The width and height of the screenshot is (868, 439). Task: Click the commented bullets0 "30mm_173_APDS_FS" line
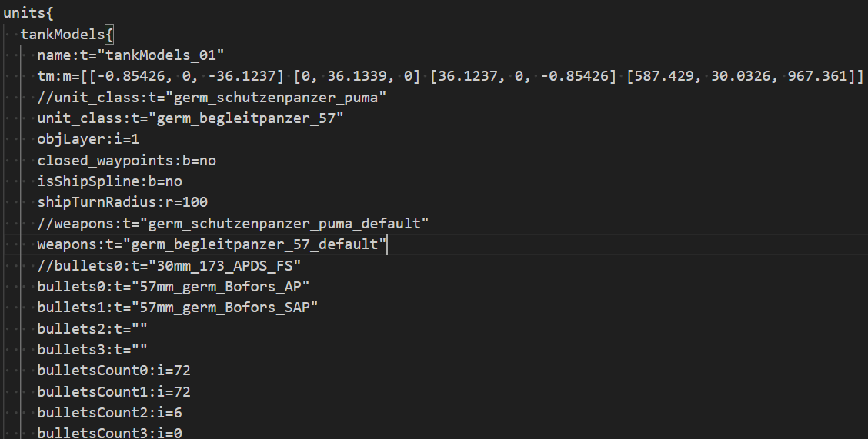pos(169,265)
